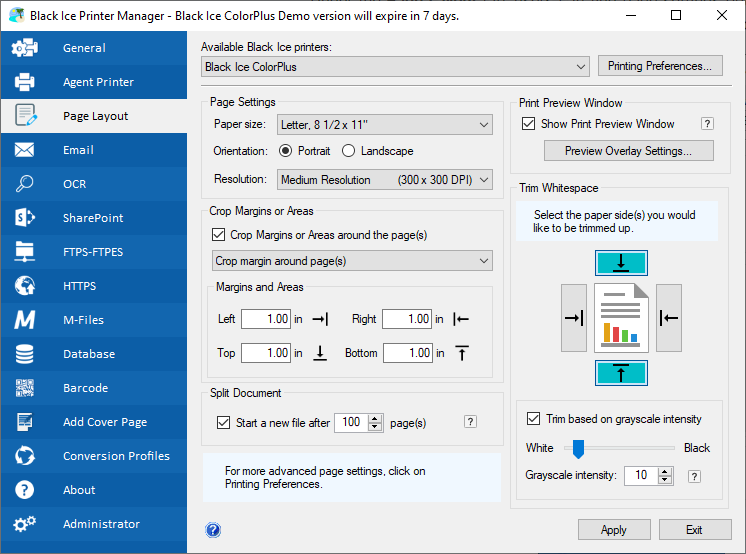Click the Left margin input field
Viewport: 746px width, 554px height.
click(x=265, y=319)
